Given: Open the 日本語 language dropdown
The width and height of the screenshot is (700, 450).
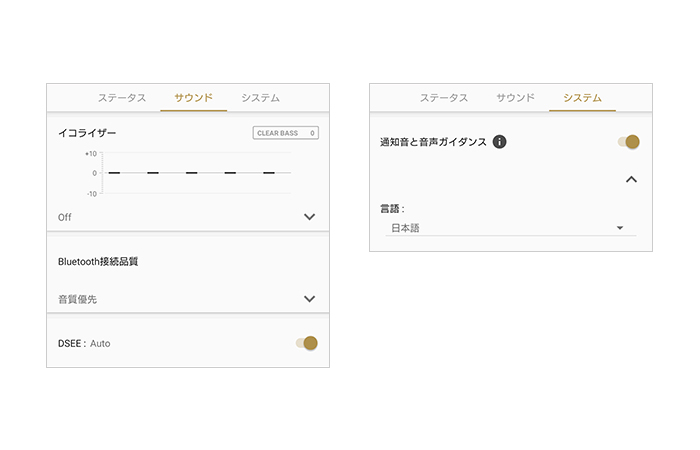Looking at the screenshot, I should pyautogui.click(x=510, y=228).
